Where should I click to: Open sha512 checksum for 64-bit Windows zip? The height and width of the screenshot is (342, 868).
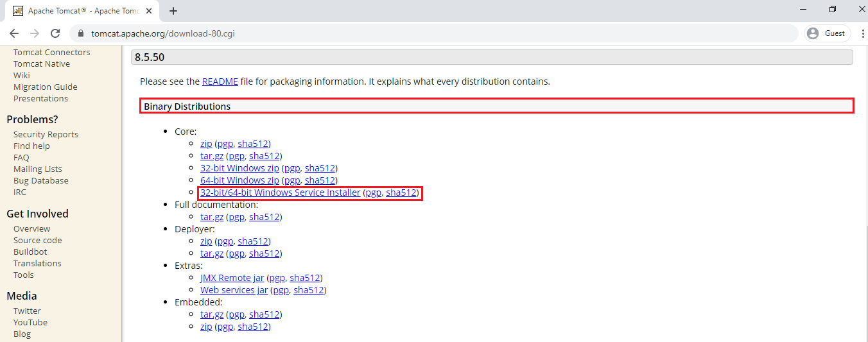pos(320,180)
